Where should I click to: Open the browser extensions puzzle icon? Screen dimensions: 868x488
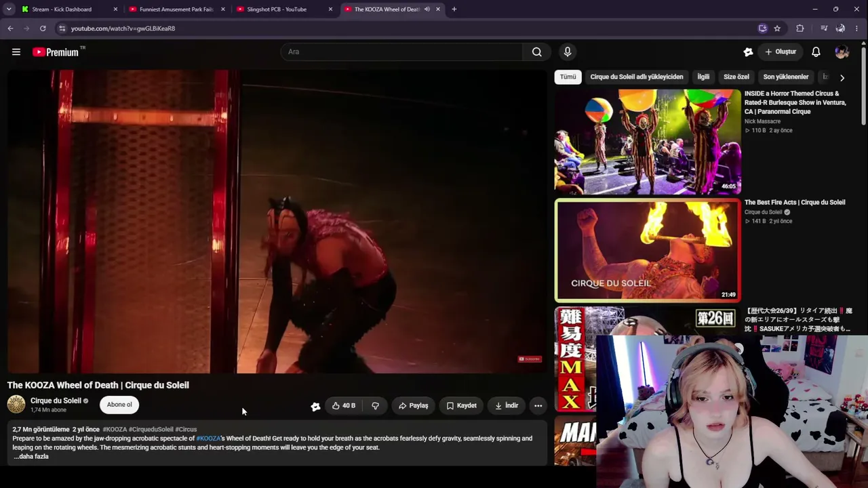point(800,28)
